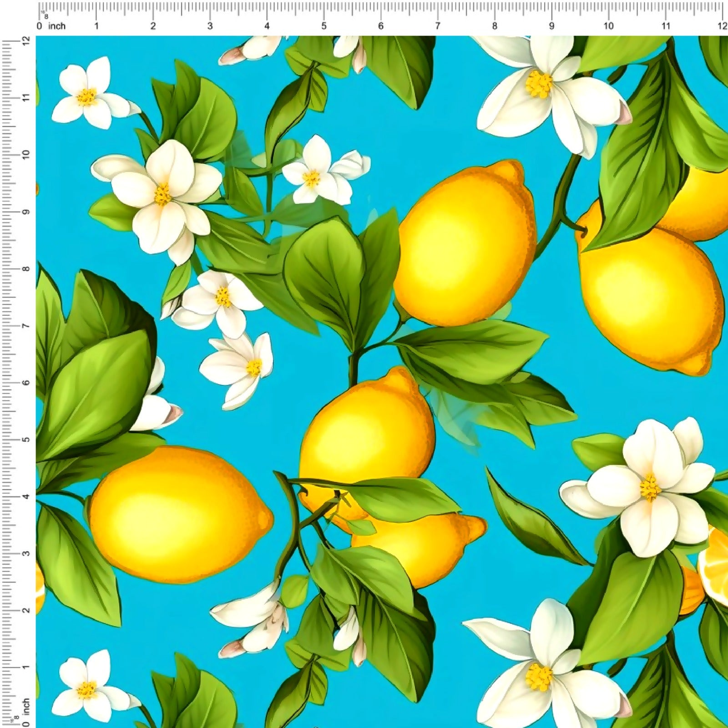Click the number 1 on the horizontal ruler
This screenshot has width=728, height=728.
point(96,26)
